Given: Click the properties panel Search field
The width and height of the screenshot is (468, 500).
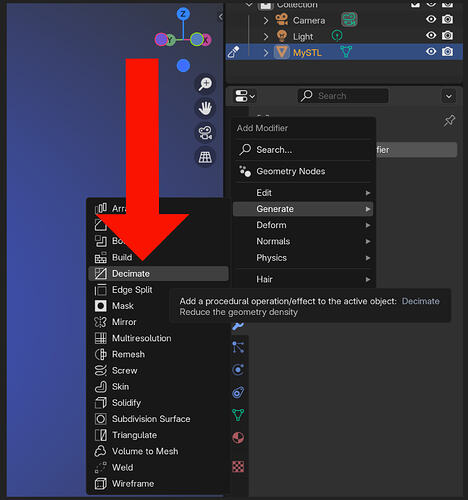Looking at the screenshot, I should pos(343,96).
